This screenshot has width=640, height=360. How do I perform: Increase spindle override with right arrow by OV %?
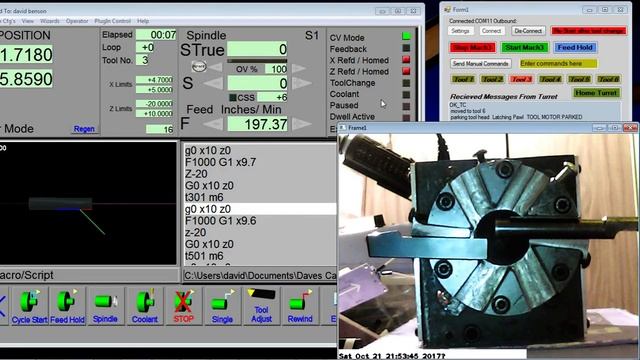(x=298, y=68)
